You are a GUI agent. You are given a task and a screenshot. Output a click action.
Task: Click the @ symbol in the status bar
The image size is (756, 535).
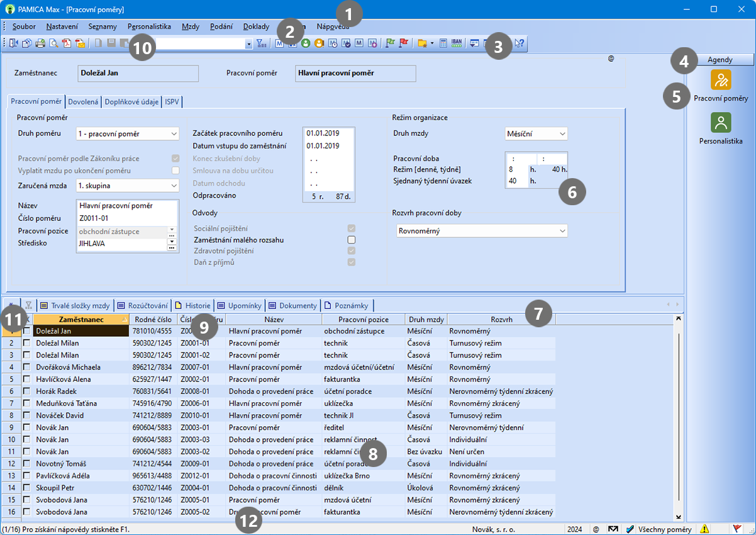(x=596, y=529)
